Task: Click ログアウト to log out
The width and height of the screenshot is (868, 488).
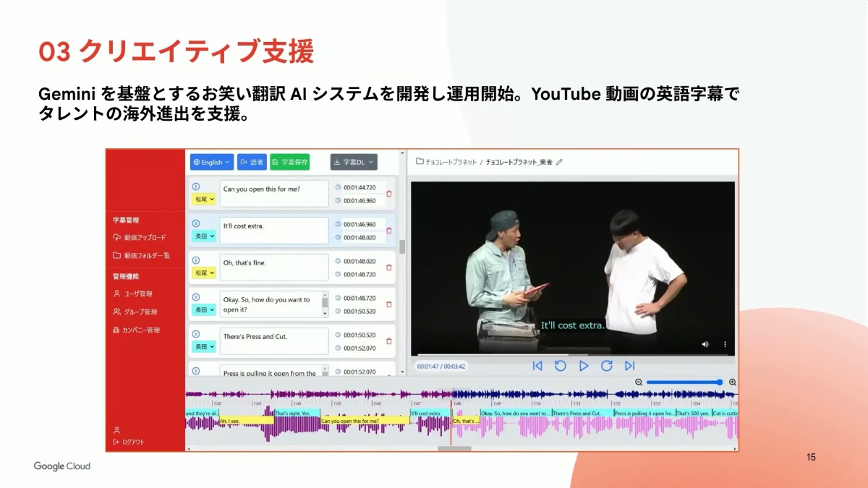Action: pyautogui.click(x=129, y=442)
